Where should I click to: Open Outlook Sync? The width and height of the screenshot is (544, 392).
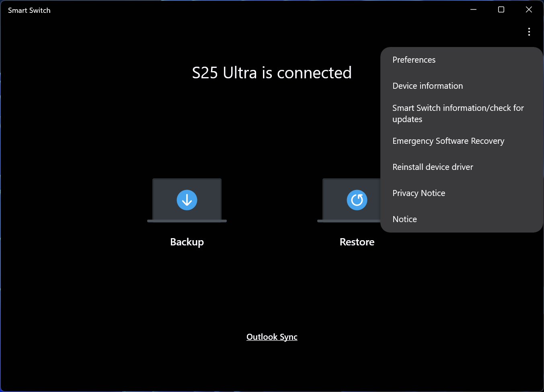[272, 337]
